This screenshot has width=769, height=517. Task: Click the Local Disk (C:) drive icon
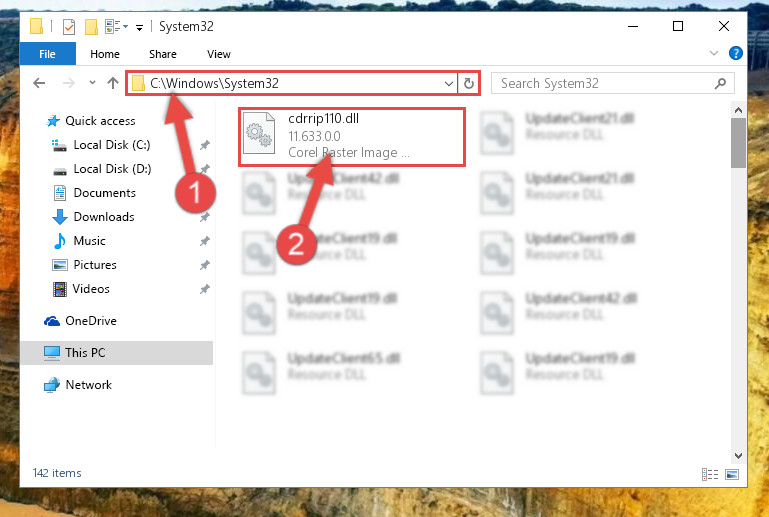(59, 145)
